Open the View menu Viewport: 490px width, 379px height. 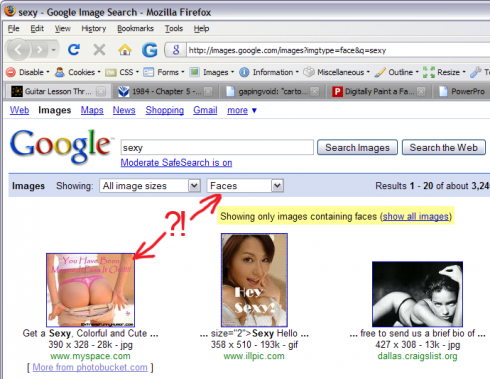click(x=63, y=29)
